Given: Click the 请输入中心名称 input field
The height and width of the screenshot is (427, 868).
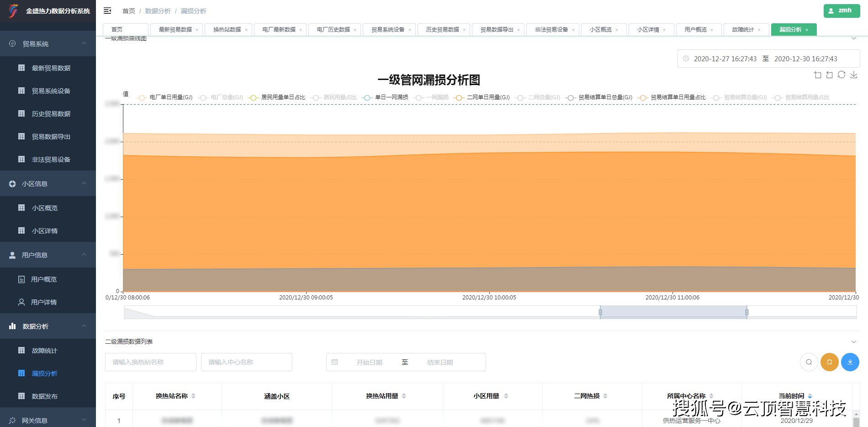Looking at the screenshot, I should [247, 362].
